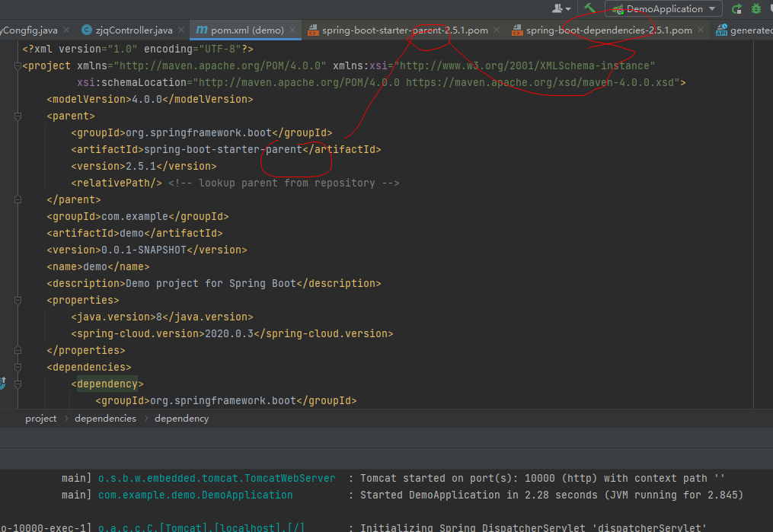Click the XML file icon on starter-parent tab
This screenshot has height=532, width=773.
pyautogui.click(x=313, y=30)
